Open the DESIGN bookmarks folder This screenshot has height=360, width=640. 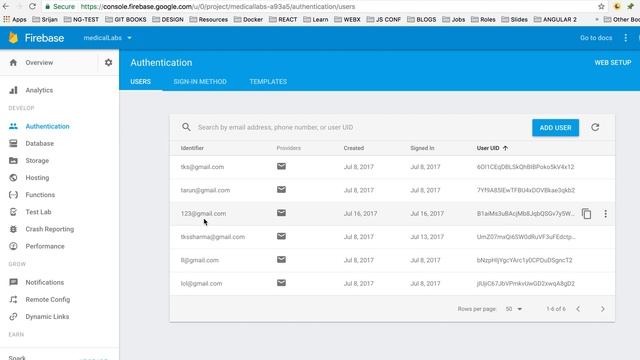point(168,19)
